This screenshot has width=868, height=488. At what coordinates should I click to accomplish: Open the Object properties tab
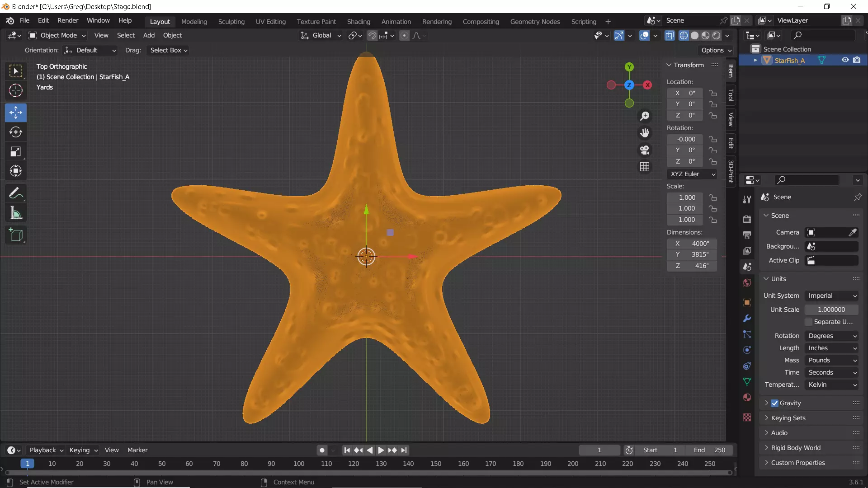pos(747,302)
